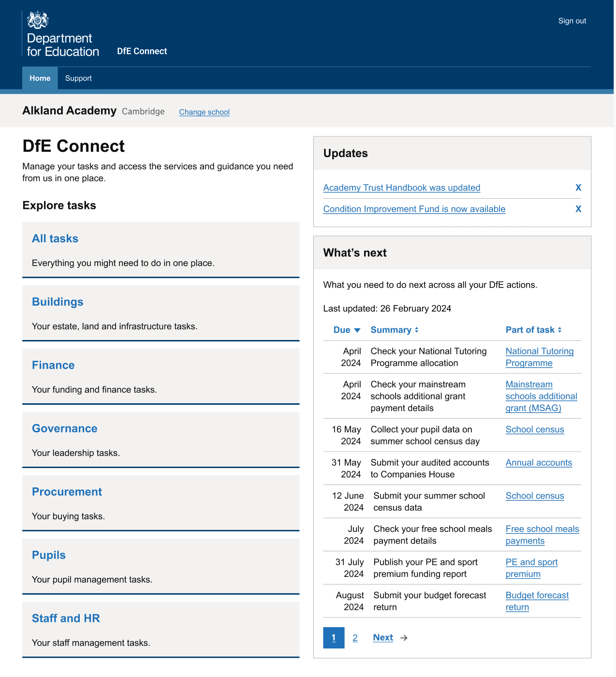Click the 'August 2024' due date cell

pyautogui.click(x=350, y=602)
